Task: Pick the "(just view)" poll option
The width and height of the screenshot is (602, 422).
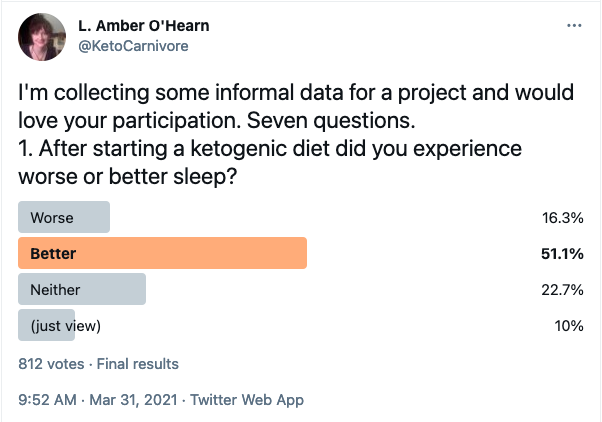Action: [x=46, y=325]
